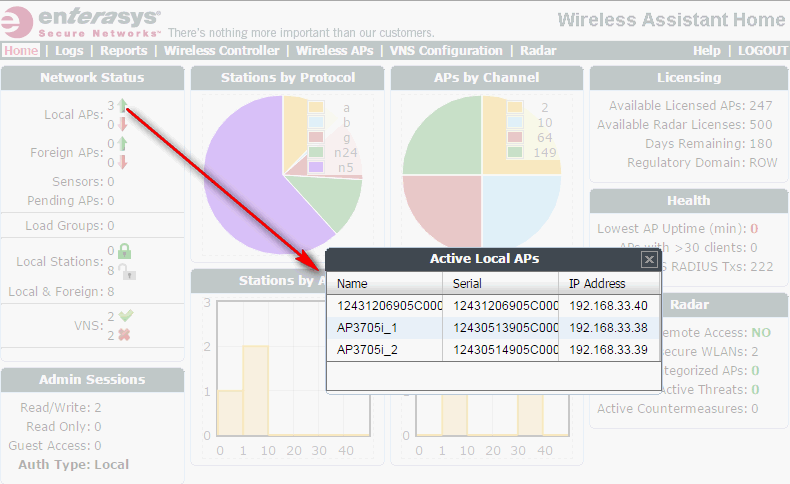The width and height of the screenshot is (790, 484).
Task: Click legend swatch for protocol a
Action: pos(316,107)
